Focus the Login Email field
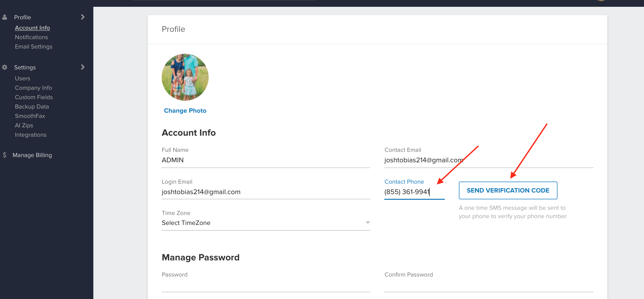 [266, 192]
